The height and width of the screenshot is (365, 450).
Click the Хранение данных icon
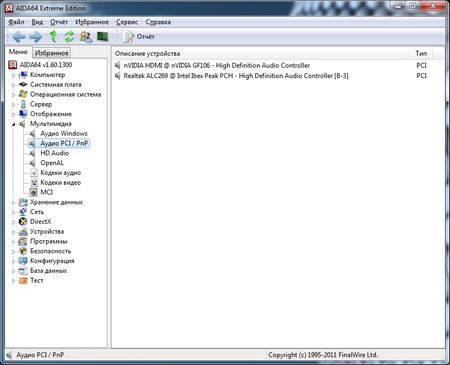[23, 202]
